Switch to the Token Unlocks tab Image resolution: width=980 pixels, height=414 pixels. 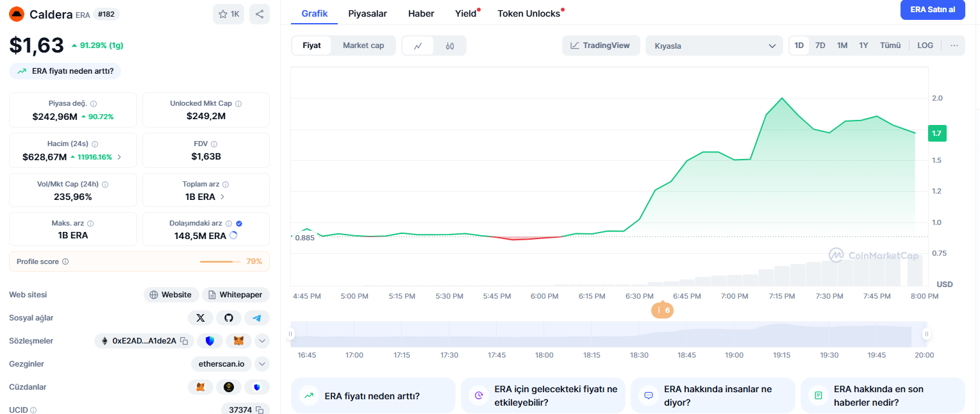pyautogui.click(x=529, y=13)
